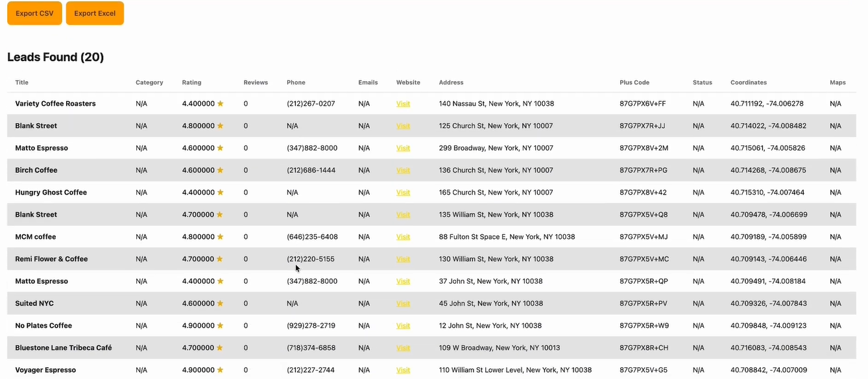
Task: Click address 140 Nassau St, New York
Action: [496, 104]
